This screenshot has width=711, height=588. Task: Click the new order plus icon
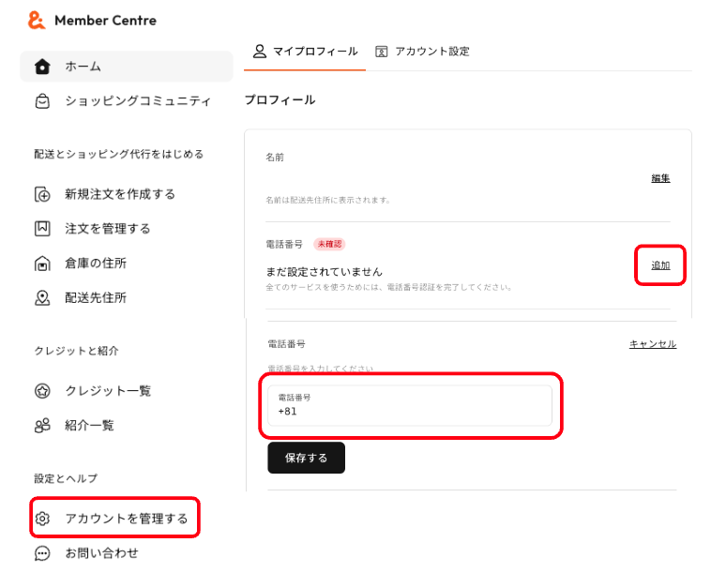click(42, 194)
